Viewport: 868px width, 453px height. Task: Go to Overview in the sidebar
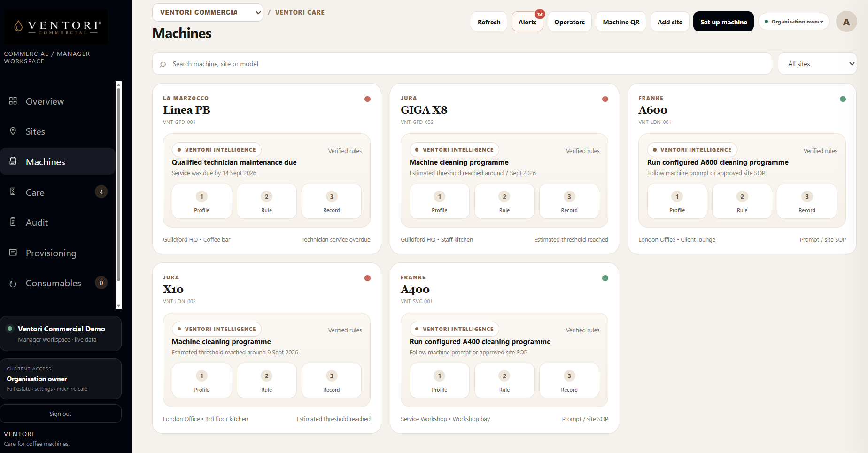(57, 101)
